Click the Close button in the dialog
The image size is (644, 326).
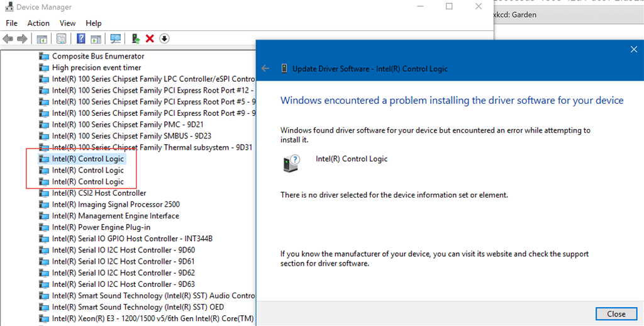point(616,313)
